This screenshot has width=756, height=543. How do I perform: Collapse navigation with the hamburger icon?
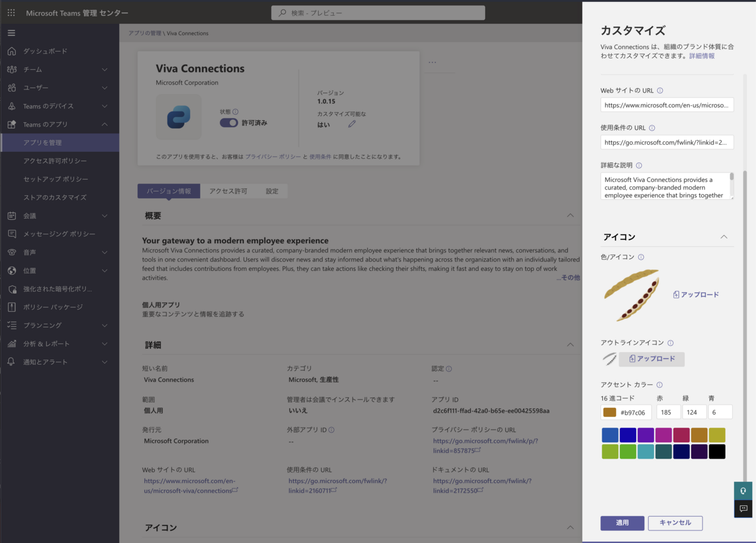(11, 33)
